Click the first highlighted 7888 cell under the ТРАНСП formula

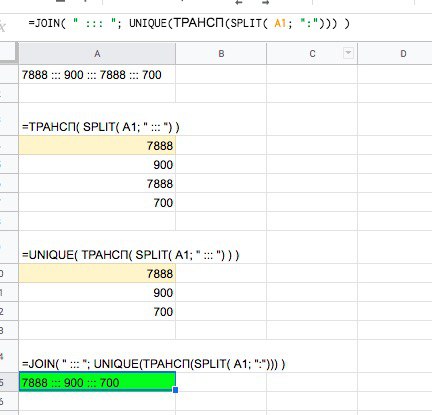[x=97, y=146]
